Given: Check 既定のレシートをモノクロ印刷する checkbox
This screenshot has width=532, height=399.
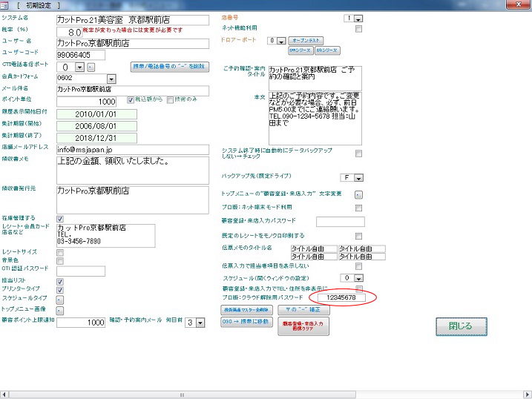Looking at the screenshot, I should coord(358,236).
